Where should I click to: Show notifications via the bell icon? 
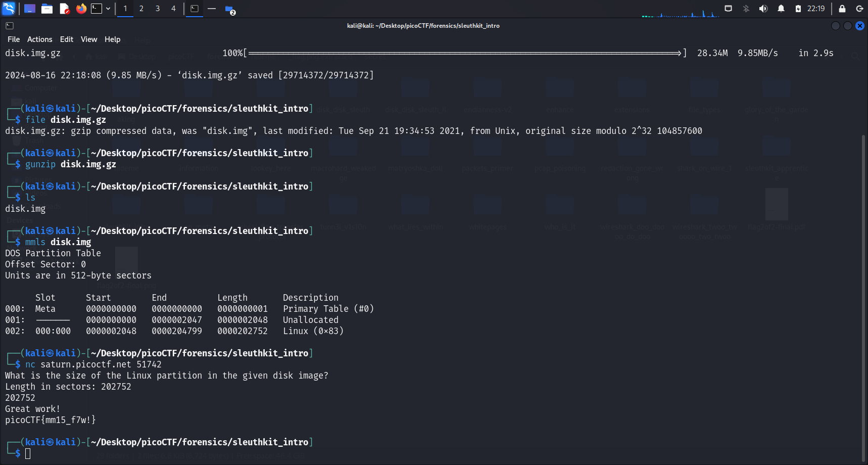(x=781, y=9)
